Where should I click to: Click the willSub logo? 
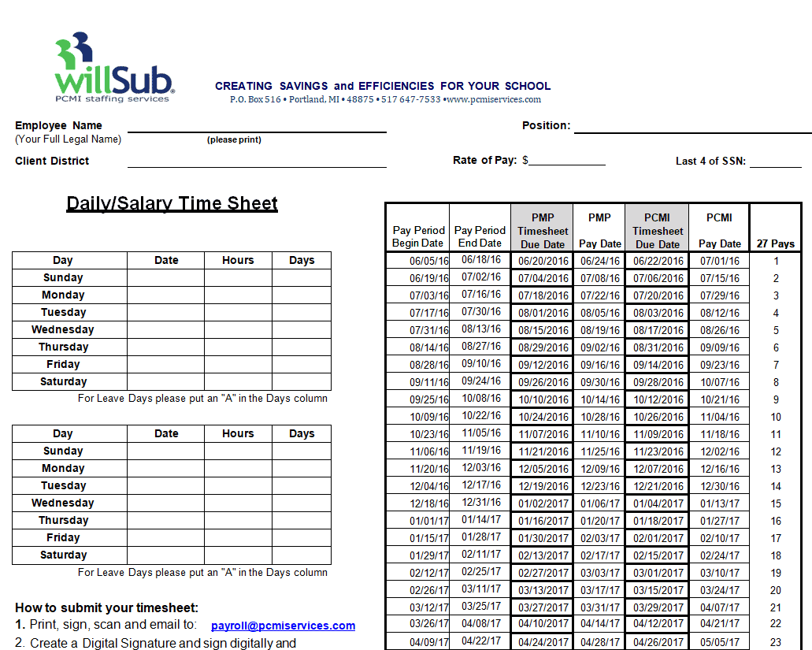pos(114,67)
